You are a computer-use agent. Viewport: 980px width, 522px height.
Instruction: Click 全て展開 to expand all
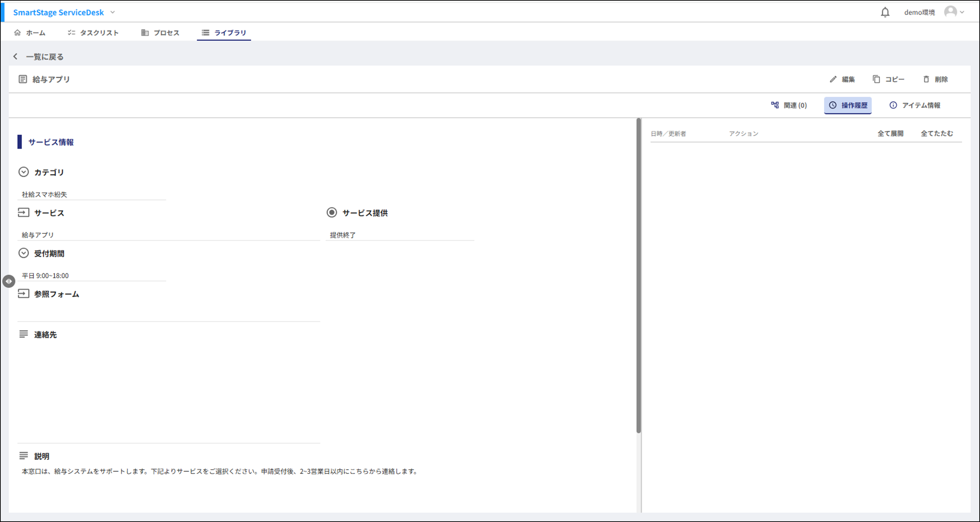(x=891, y=134)
